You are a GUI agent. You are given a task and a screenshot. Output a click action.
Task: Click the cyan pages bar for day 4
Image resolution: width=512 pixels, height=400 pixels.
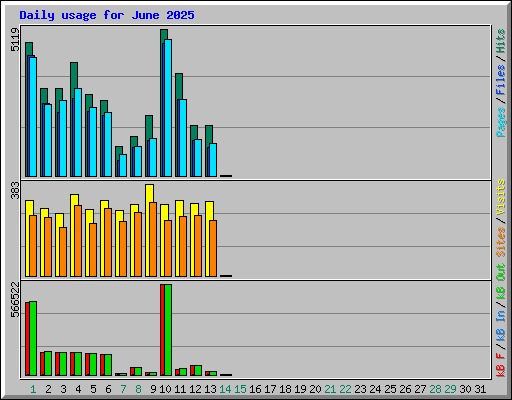(x=78, y=133)
